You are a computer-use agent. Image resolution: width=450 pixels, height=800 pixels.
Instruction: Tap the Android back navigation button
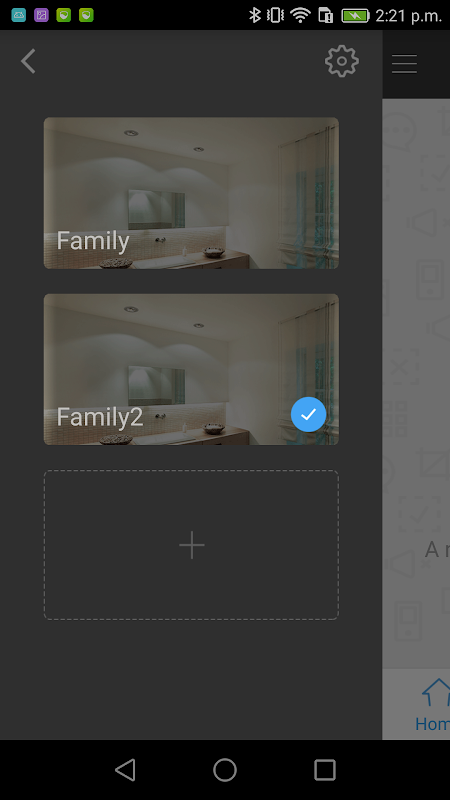point(125,769)
